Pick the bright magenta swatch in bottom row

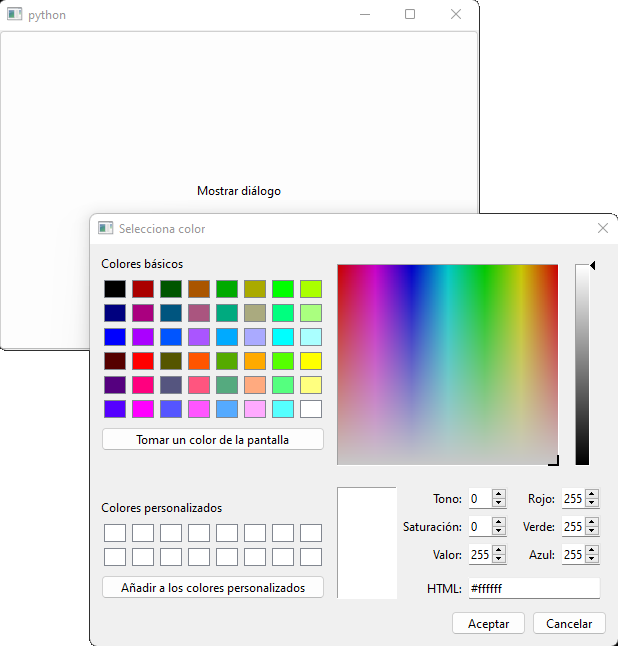143,409
